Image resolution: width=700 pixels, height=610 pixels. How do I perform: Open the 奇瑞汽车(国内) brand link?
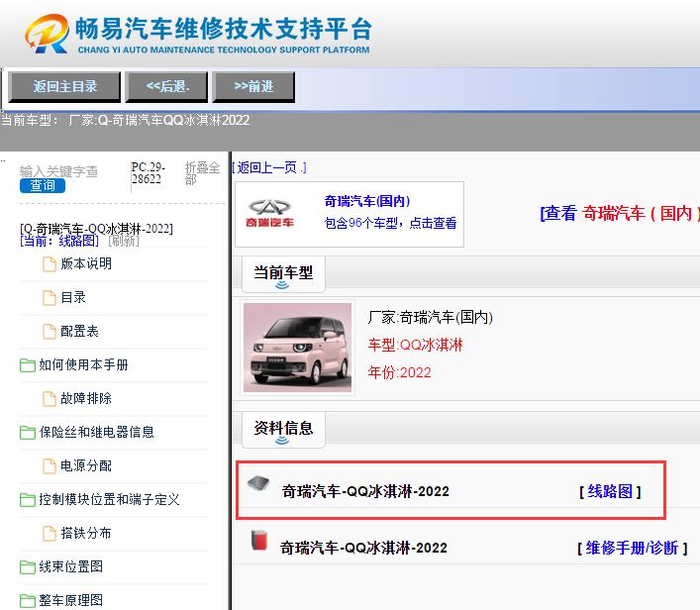click(x=367, y=201)
